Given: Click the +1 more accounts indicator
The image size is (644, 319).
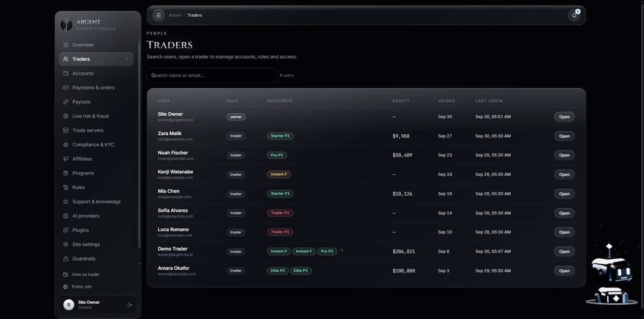Looking at the screenshot, I should click(341, 250).
